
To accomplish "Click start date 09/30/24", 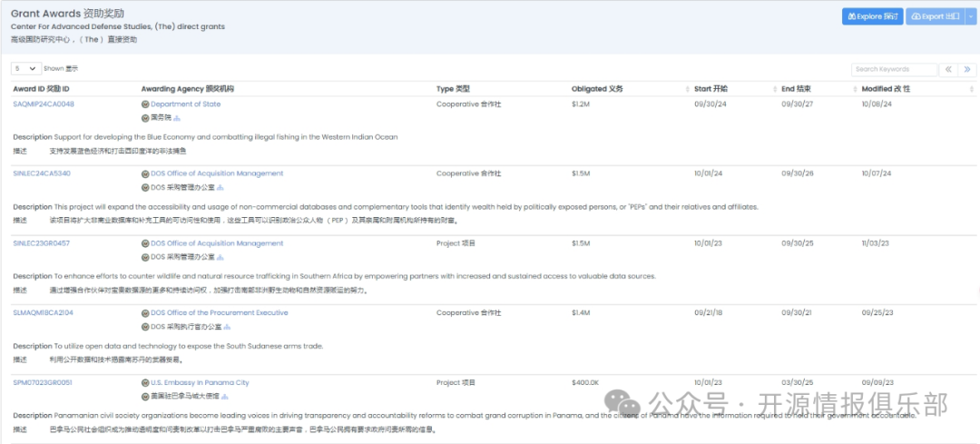I will tap(708, 104).
